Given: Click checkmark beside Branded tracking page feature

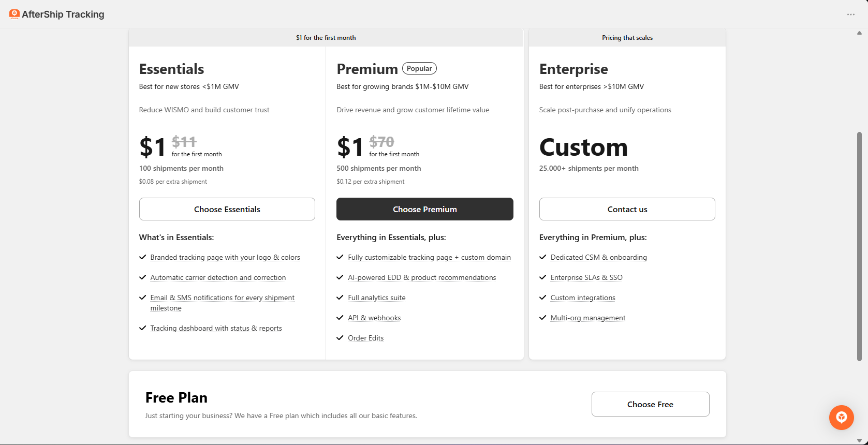Looking at the screenshot, I should (143, 257).
